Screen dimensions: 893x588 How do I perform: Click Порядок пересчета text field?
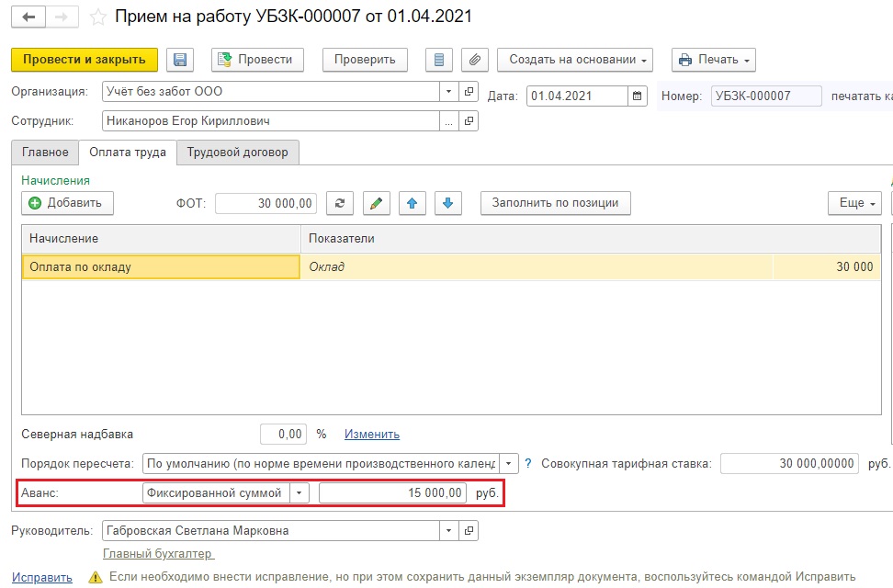(321, 463)
